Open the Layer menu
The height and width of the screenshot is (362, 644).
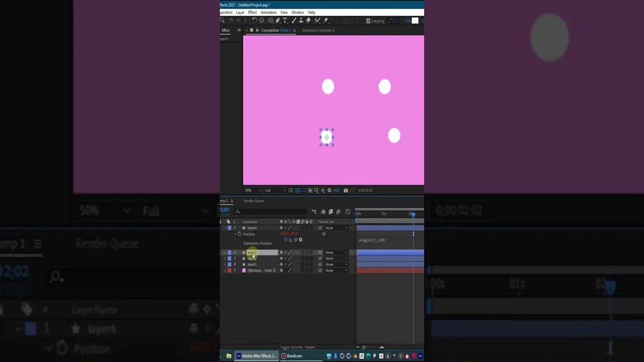click(x=240, y=13)
